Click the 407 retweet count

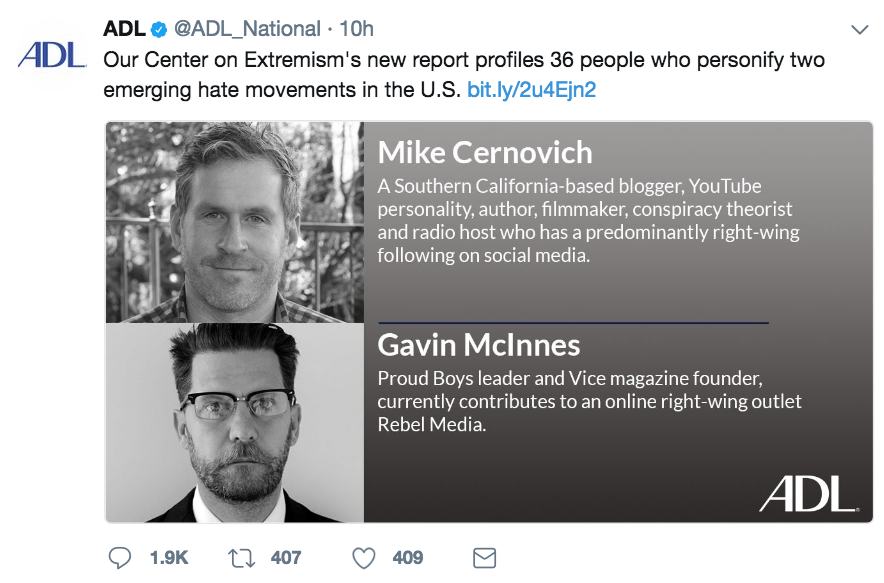pyautogui.click(x=286, y=557)
